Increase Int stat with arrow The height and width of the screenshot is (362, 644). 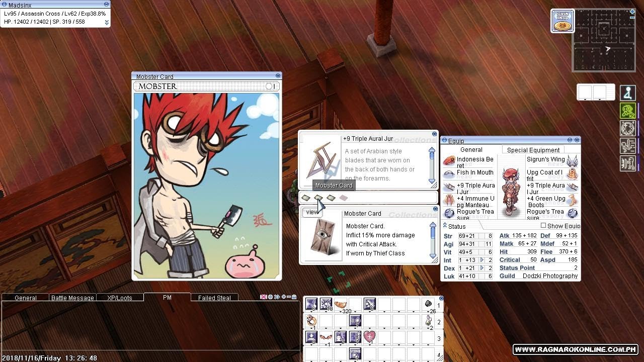click(482, 260)
